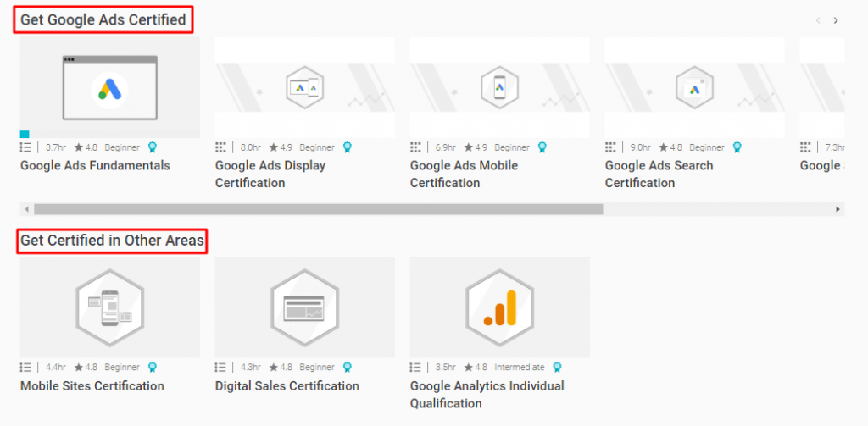Click the 4.4hr duration text

coord(56,368)
